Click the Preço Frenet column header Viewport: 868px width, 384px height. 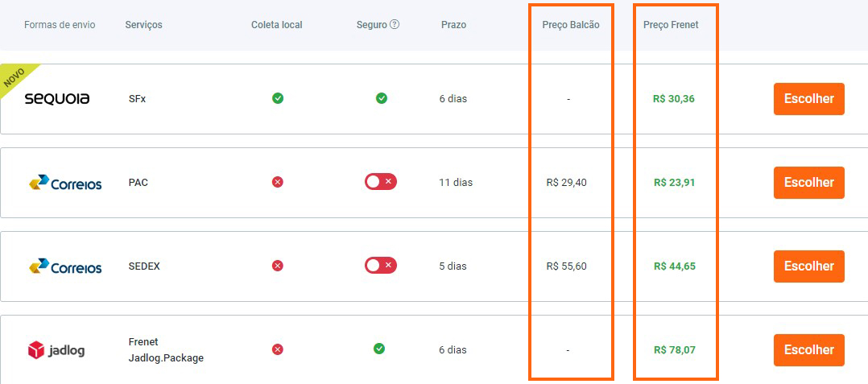671,25
